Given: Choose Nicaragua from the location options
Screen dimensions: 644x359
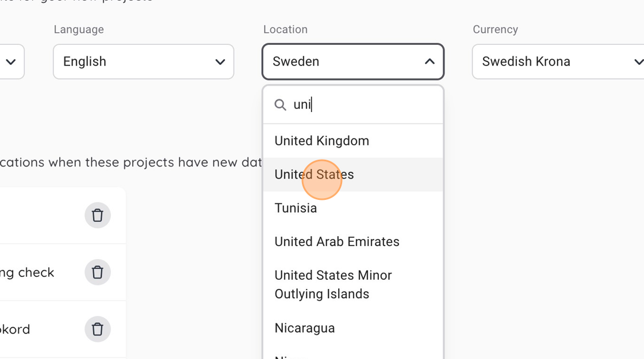Looking at the screenshot, I should coord(304,328).
